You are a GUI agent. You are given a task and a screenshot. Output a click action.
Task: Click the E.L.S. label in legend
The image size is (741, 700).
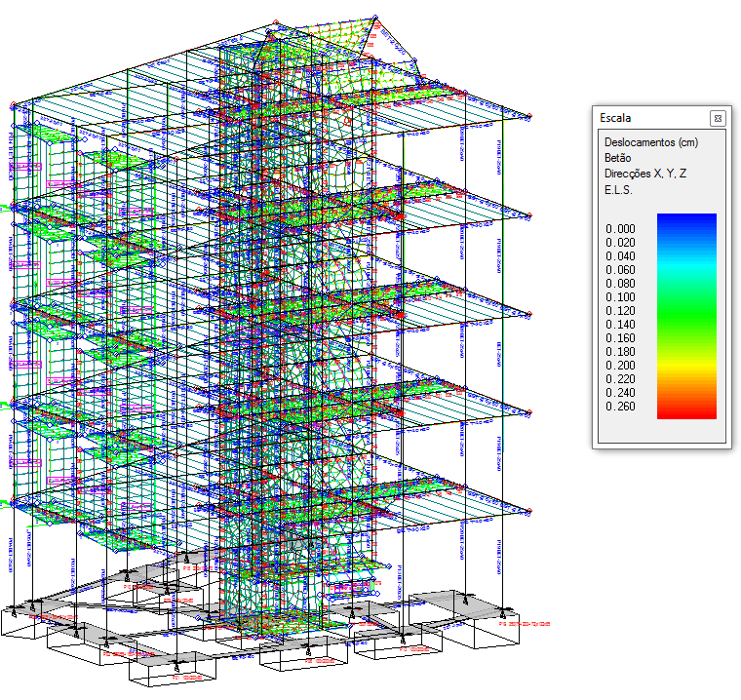click(x=618, y=189)
